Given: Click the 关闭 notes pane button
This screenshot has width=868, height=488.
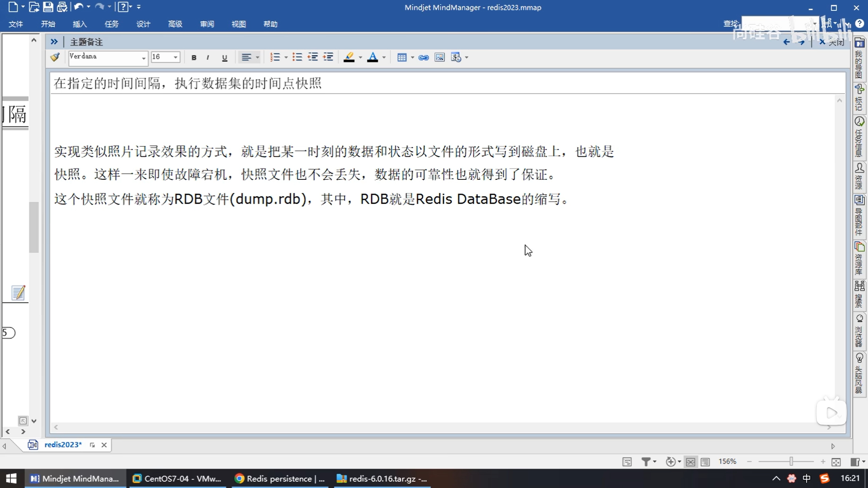Looking at the screenshot, I should 832,42.
